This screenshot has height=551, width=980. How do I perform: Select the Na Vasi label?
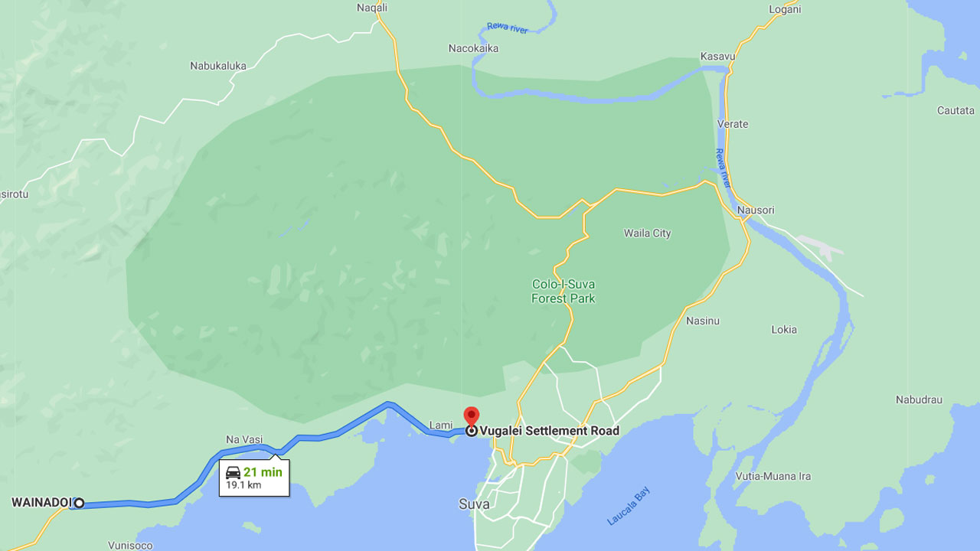coord(244,439)
